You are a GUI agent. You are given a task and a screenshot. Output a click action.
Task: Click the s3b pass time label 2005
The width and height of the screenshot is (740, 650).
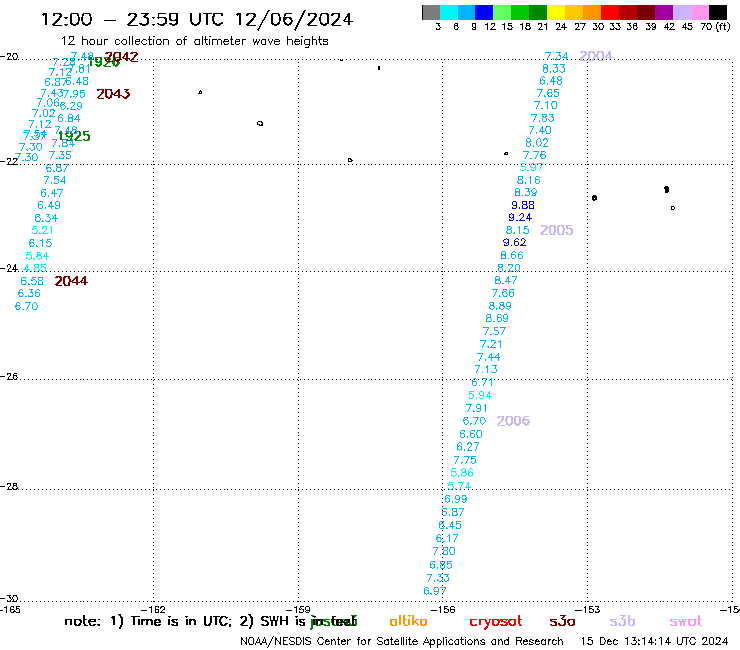pos(556,230)
